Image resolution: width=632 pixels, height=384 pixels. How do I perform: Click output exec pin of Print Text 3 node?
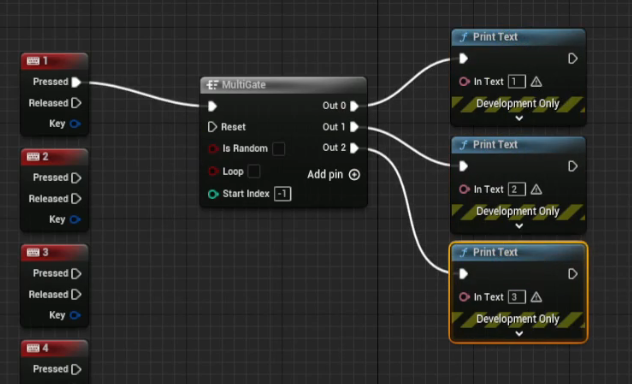coord(573,274)
